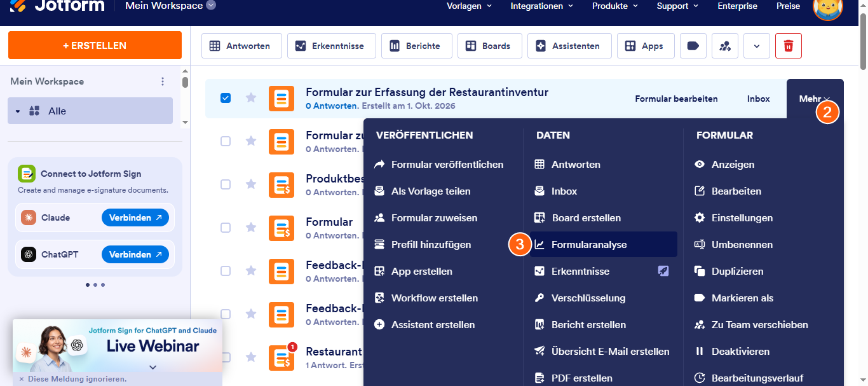Image resolution: width=868 pixels, height=386 pixels.
Task: Expand the Produkte menu
Action: [615, 6]
